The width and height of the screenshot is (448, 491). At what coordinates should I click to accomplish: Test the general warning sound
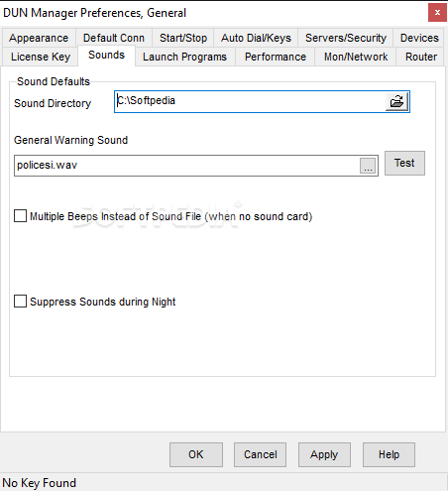pyautogui.click(x=404, y=163)
